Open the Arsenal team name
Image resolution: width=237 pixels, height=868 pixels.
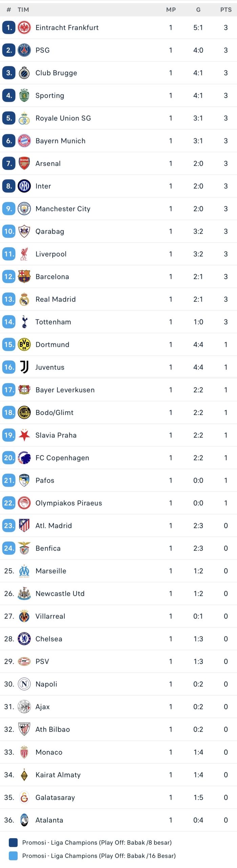tap(48, 163)
